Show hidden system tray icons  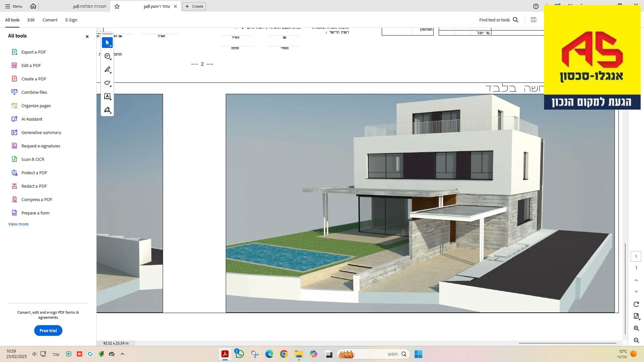pos(122,354)
